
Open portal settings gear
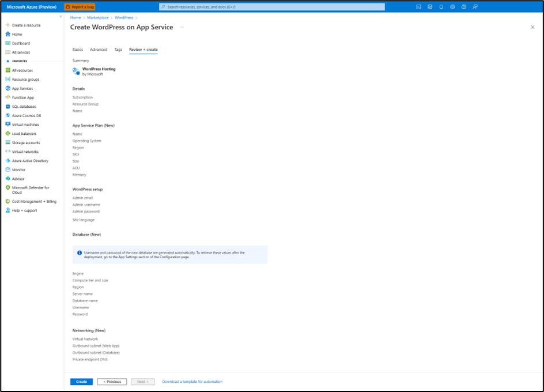[452, 7]
